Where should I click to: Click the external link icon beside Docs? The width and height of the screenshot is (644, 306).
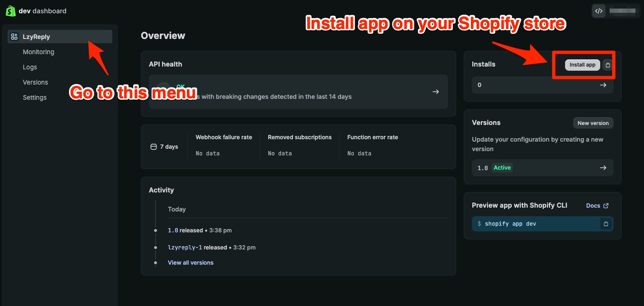click(606, 206)
